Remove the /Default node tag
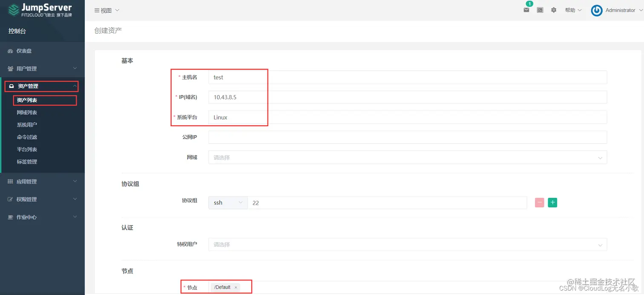Image resolution: width=644 pixels, height=295 pixels. (x=236, y=287)
